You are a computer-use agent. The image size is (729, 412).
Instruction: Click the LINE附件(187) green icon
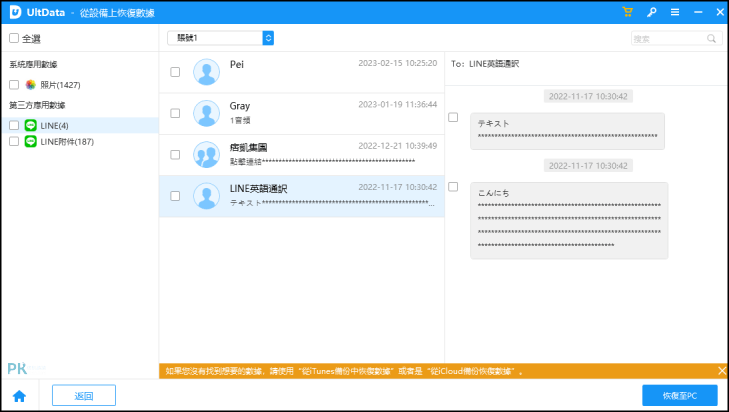pyautogui.click(x=31, y=141)
